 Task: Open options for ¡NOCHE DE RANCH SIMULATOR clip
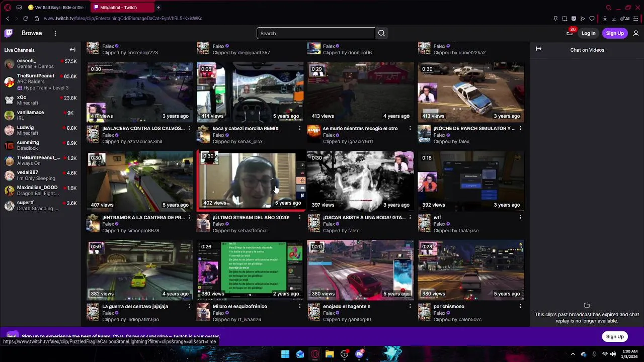(520, 129)
